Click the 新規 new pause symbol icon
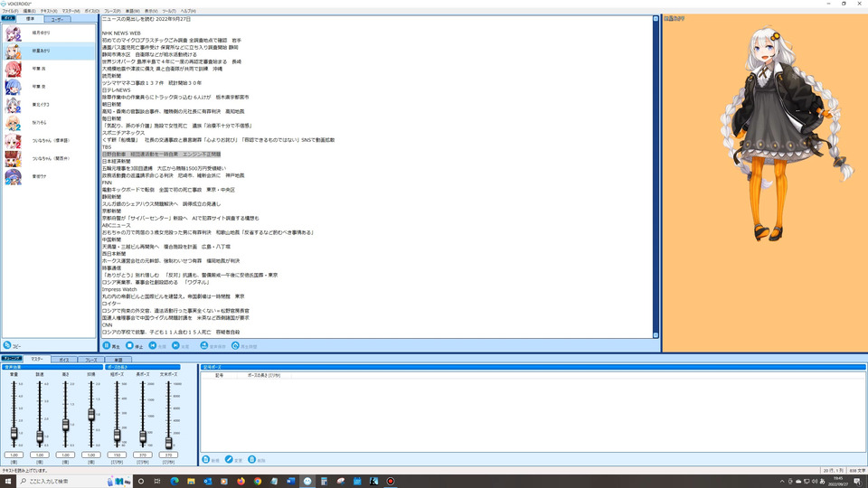The width and height of the screenshot is (868, 488). tap(206, 460)
